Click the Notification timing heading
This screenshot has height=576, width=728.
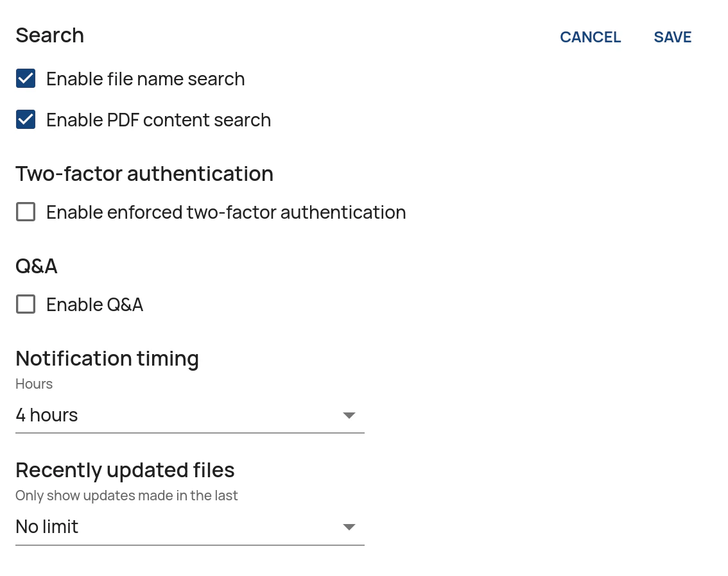coord(107,358)
